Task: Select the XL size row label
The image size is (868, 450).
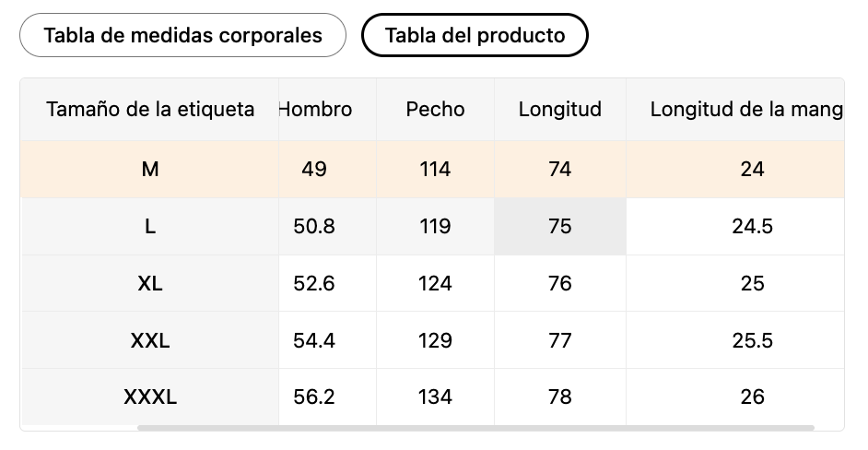Action: [150, 283]
